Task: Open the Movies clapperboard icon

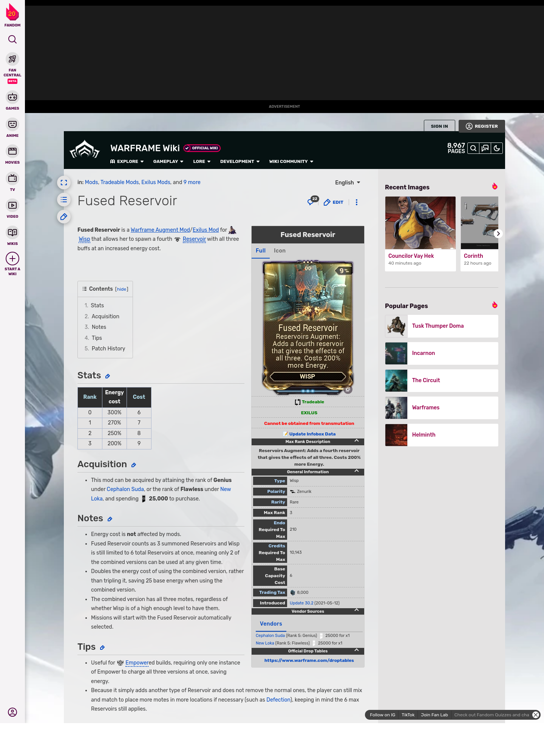Action: [12, 151]
